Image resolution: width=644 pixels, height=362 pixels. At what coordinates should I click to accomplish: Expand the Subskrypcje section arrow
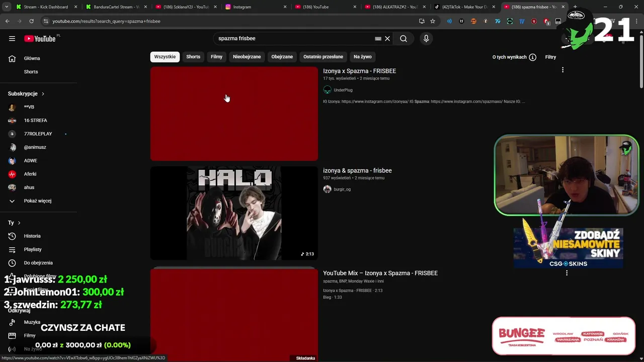(x=43, y=94)
